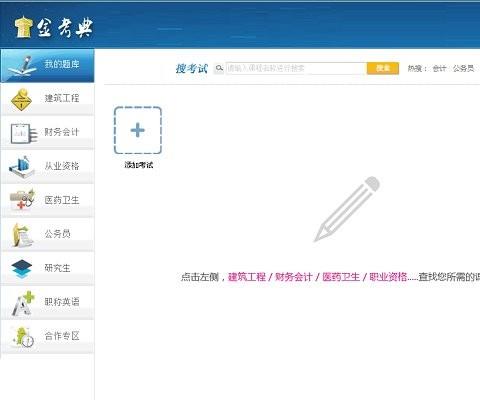Select the 我的题库 sidebar tab

[x=47, y=66]
